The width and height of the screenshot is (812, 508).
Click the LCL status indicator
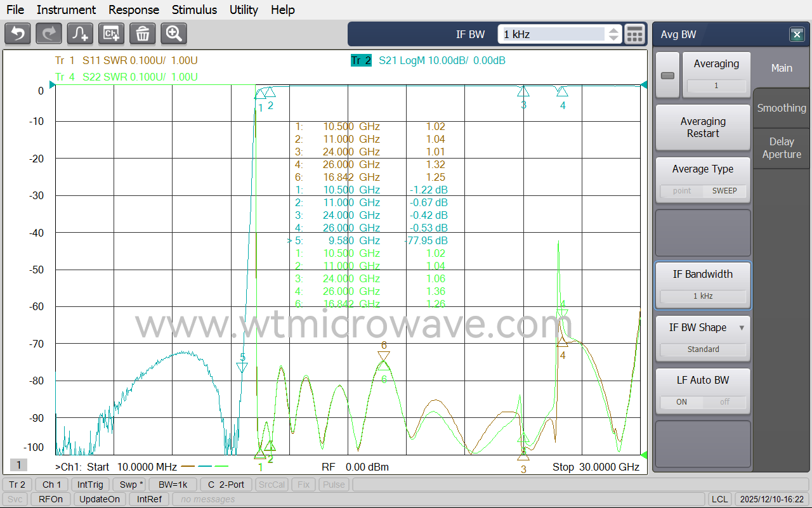[719, 499]
